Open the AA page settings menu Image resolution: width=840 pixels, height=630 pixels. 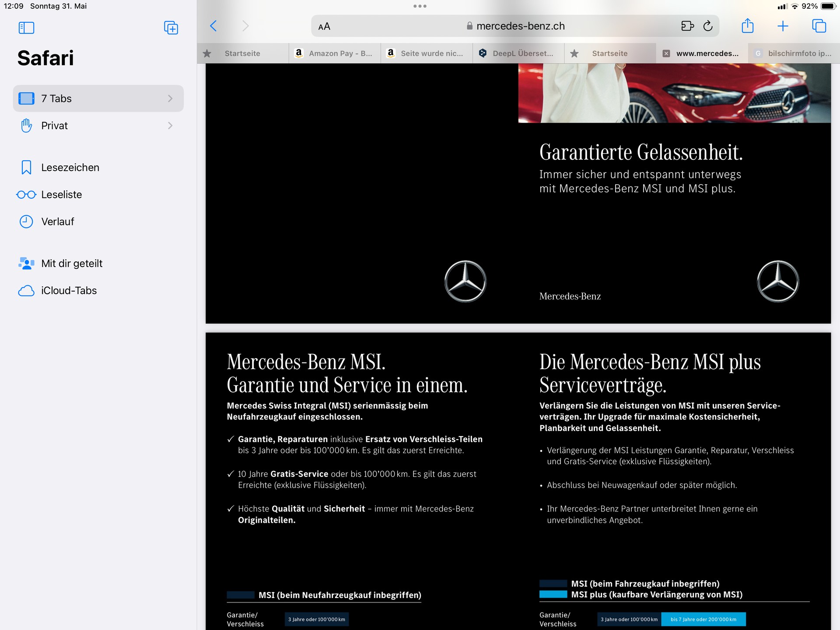(324, 26)
